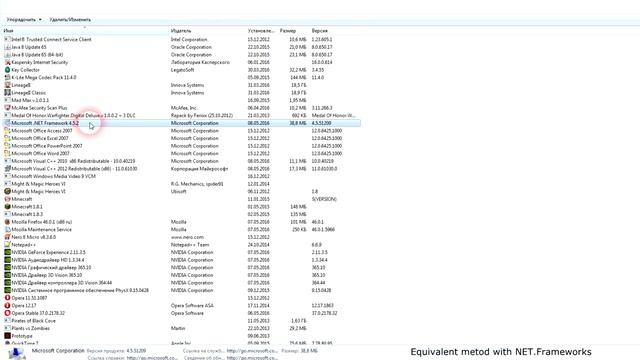Select Microsoft .NET Framework 4.5.2 entry
The width and height of the screenshot is (640, 360).
[181, 123]
